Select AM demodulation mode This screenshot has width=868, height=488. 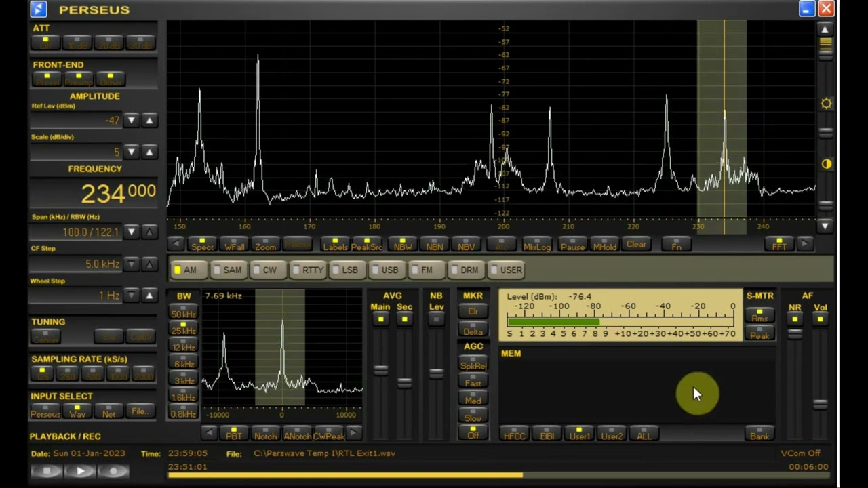click(188, 270)
